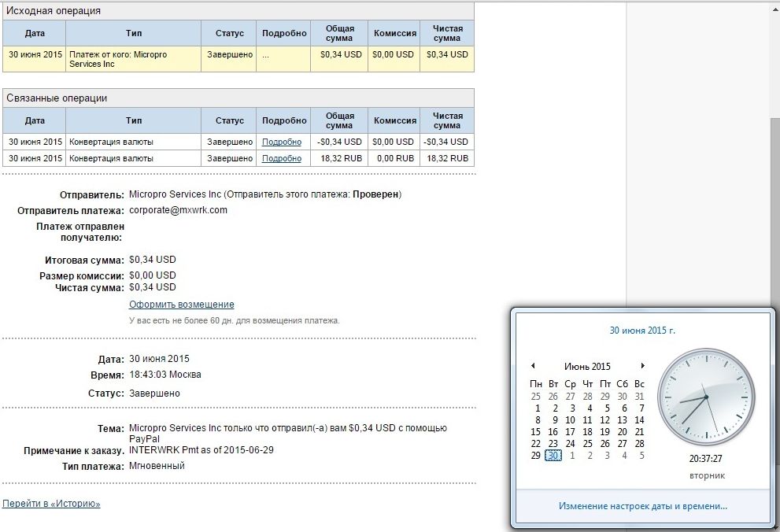This screenshot has height=532, width=780.
Task: Click Платеж от кого: Micropro Services Inc cell
Action: click(133, 59)
